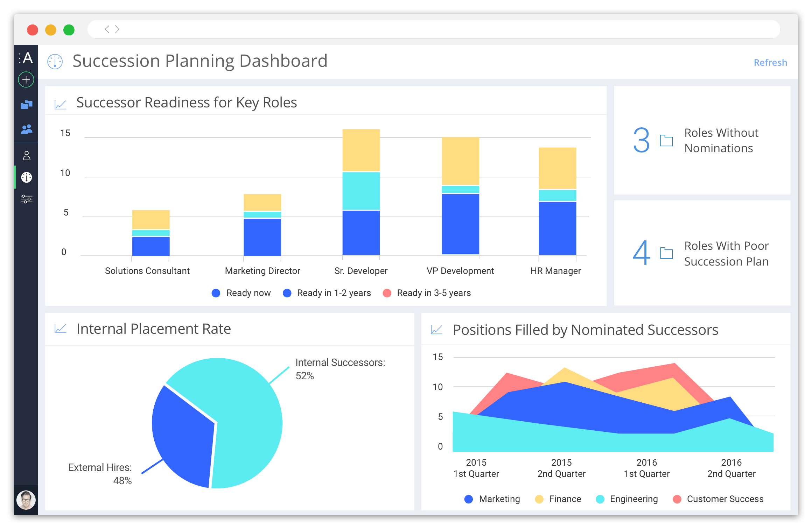Open the folders icon in sidebar

(27, 104)
